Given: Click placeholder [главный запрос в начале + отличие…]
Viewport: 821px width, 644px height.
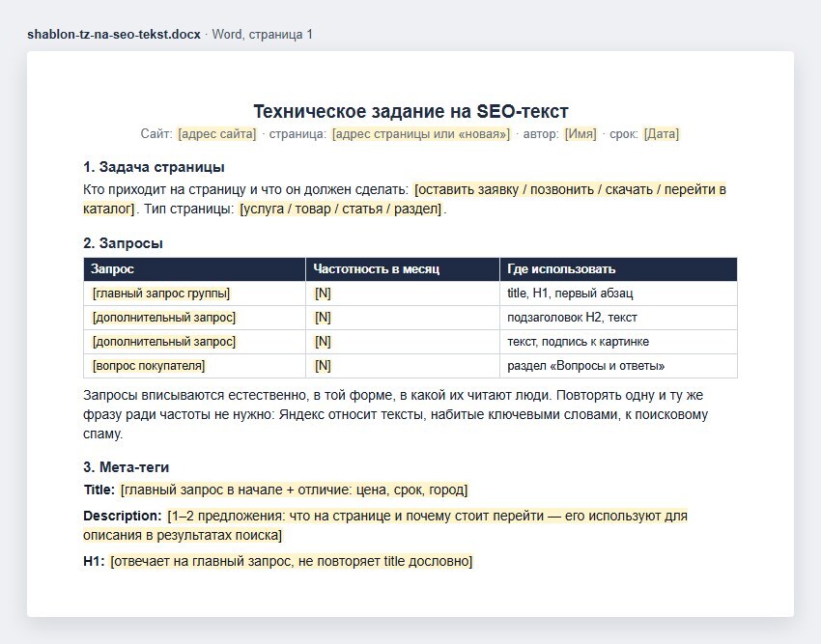Looking at the screenshot, I should (x=294, y=490).
